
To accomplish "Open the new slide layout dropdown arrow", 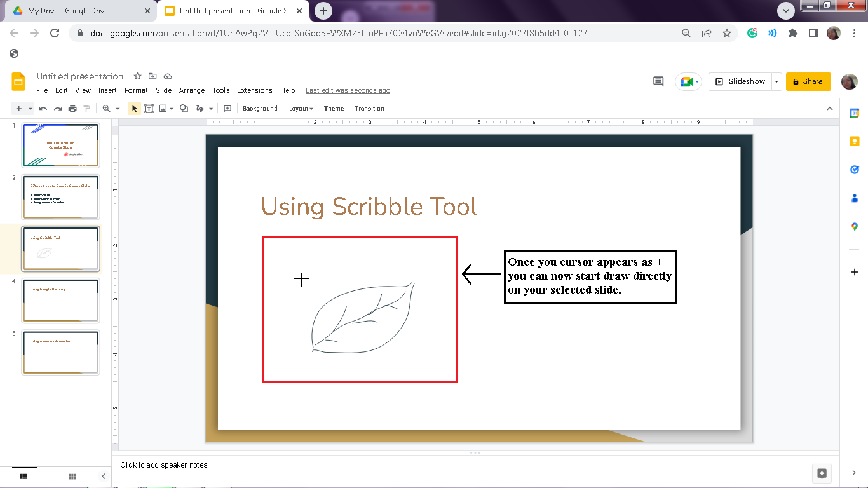I will click(30, 109).
